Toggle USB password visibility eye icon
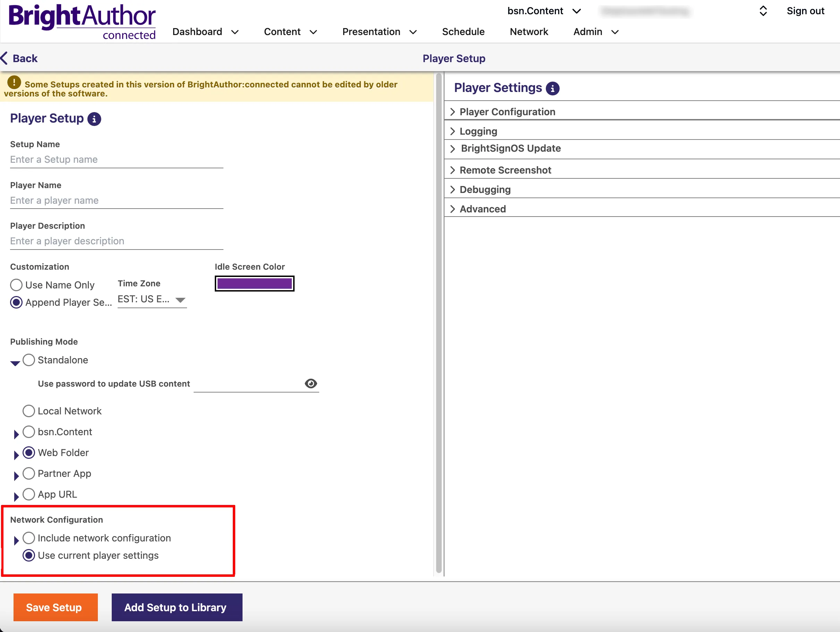 coord(311,384)
